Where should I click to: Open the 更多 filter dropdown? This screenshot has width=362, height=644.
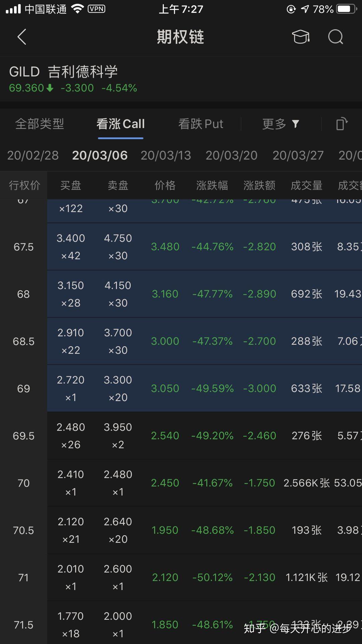tap(281, 124)
